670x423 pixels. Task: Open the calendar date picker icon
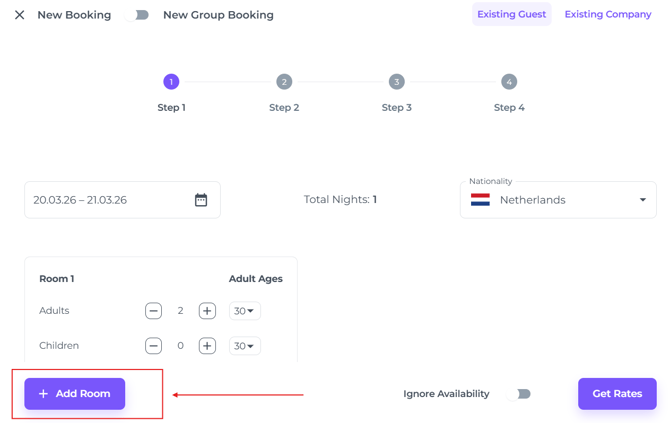point(201,200)
